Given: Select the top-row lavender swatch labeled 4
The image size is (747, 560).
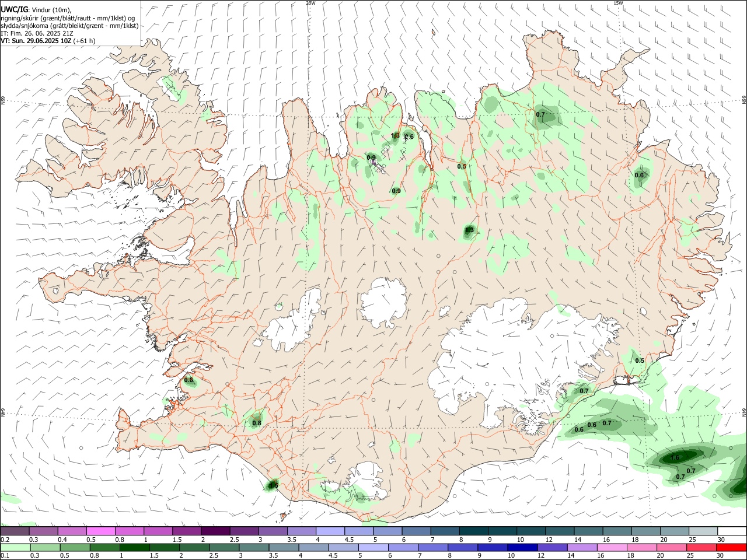Looking at the screenshot, I should pyautogui.click(x=330, y=531).
